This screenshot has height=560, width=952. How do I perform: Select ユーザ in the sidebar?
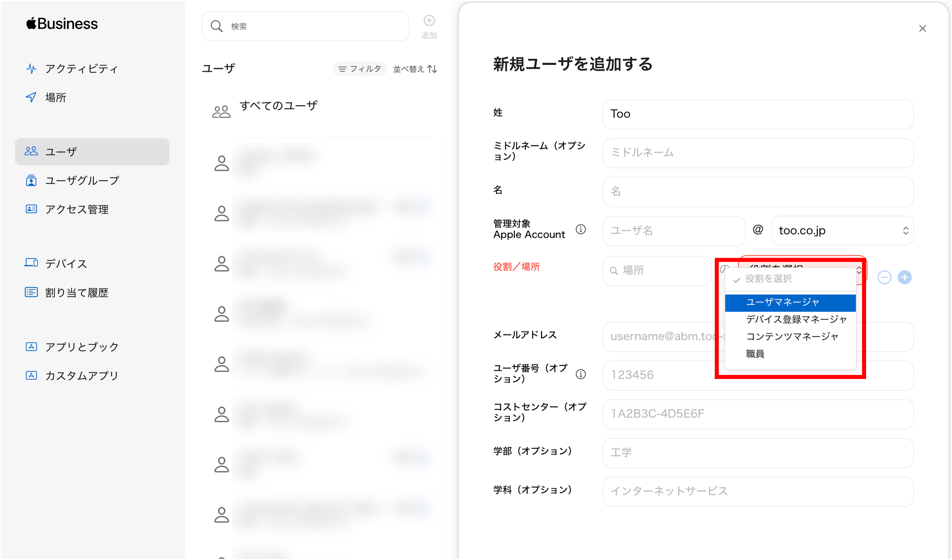point(92,152)
